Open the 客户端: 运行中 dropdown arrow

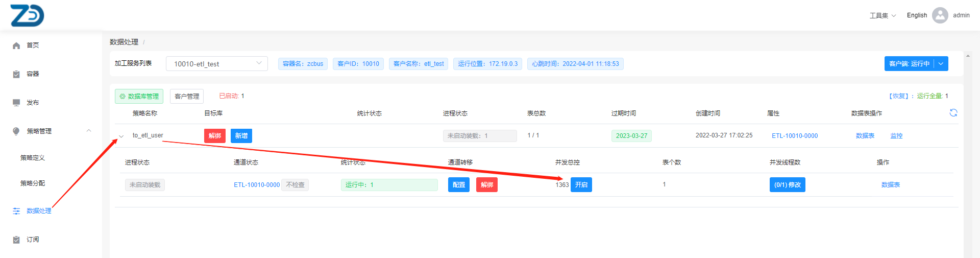[x=941, y=63]
